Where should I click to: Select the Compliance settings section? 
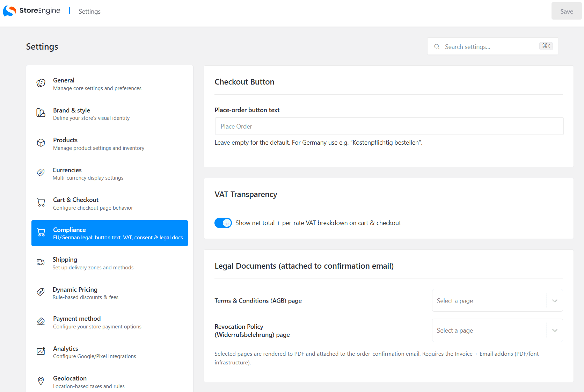[110, 233]
